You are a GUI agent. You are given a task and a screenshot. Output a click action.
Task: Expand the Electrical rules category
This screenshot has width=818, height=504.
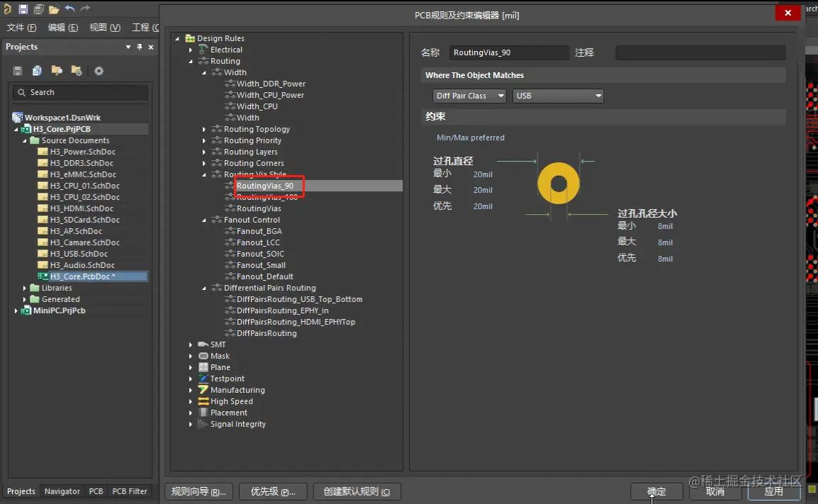pyautogui.click(x=191, y=50)
